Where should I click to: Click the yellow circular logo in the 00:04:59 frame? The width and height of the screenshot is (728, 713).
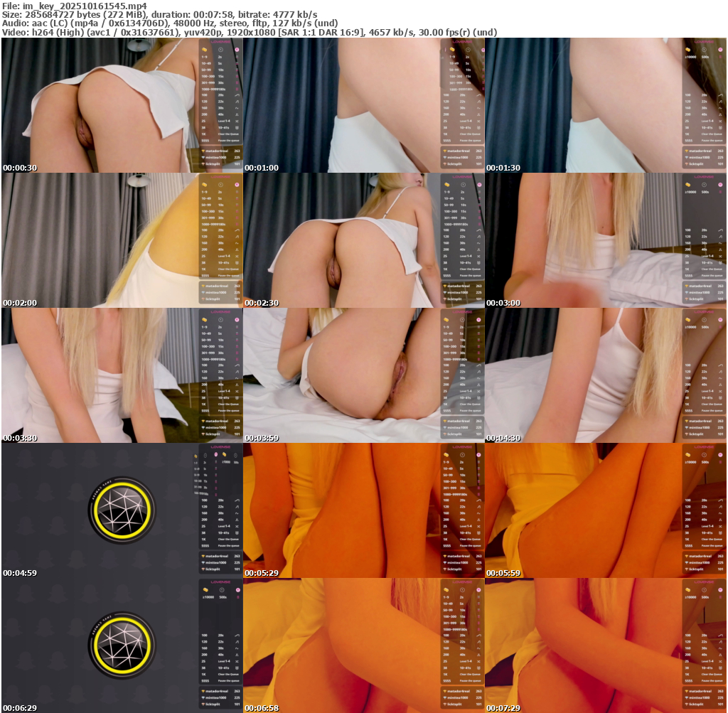pyautogui.click(x=122, y=510)
